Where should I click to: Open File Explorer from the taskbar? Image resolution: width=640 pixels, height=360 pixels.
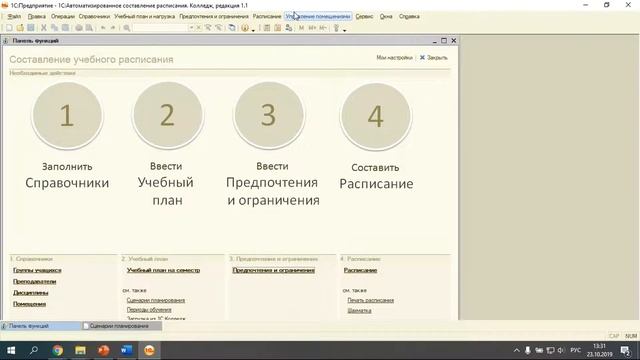click(x=80, y=350)
